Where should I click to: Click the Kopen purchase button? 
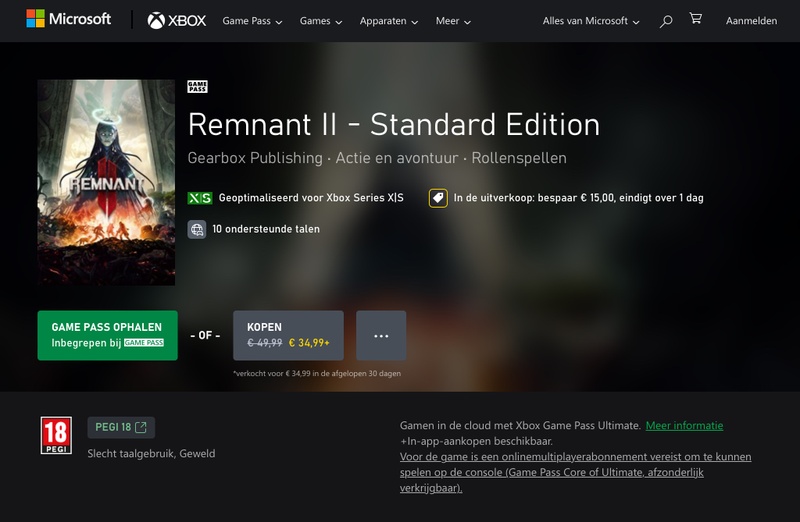pyautogui.click(x=288, y=335)
